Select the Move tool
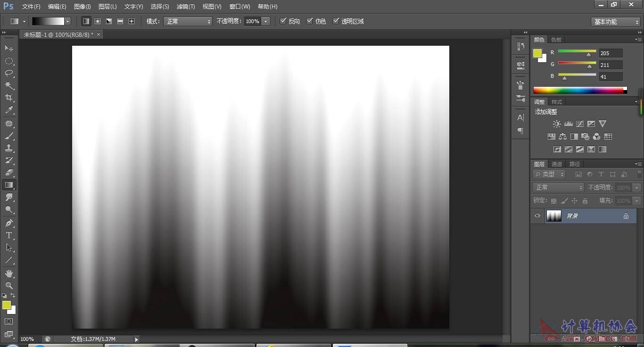This screenshot has height=347, width=644. [x=9, y=49]
